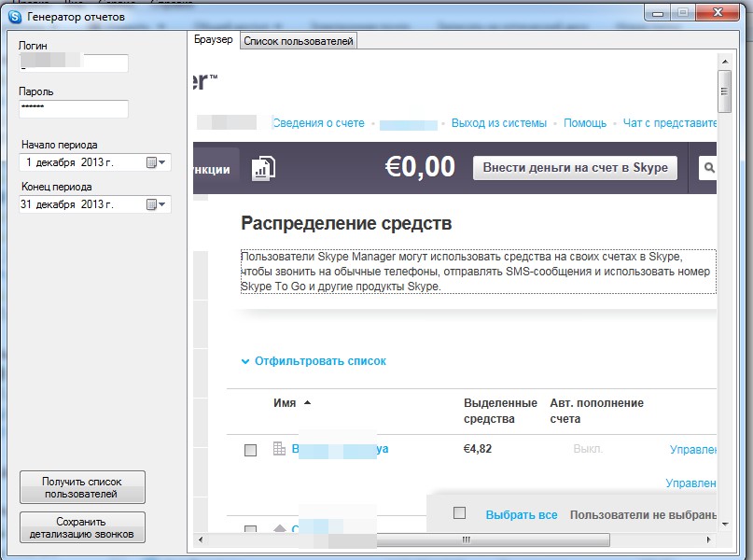This screenshot has height=560, width=753.
Task: Switch to the Браузер tab
Action: pyautogui.click(x=214, y=39)
